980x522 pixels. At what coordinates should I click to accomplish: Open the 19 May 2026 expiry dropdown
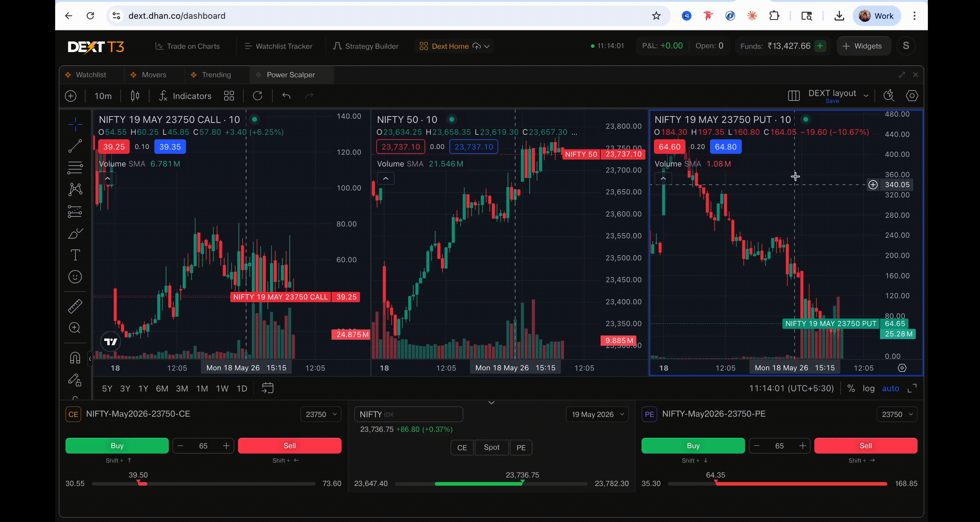[597, 415]
